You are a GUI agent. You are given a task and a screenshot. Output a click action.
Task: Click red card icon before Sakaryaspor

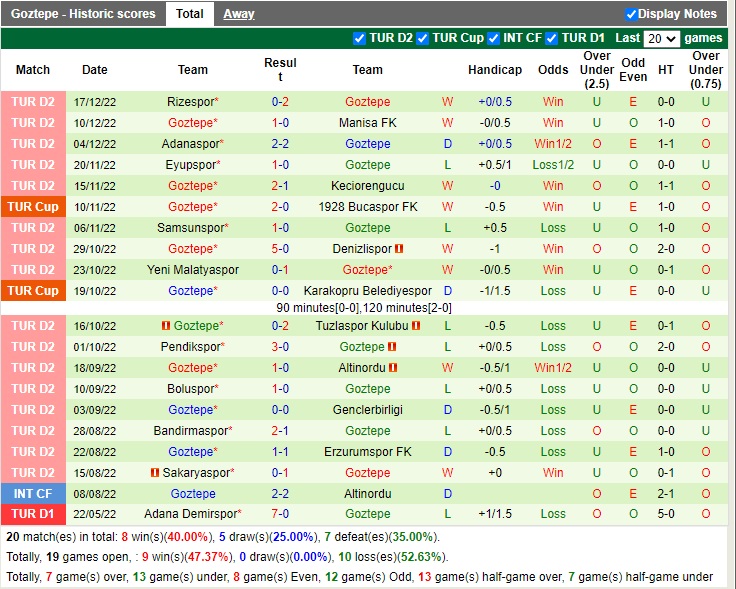coord(155,473)
